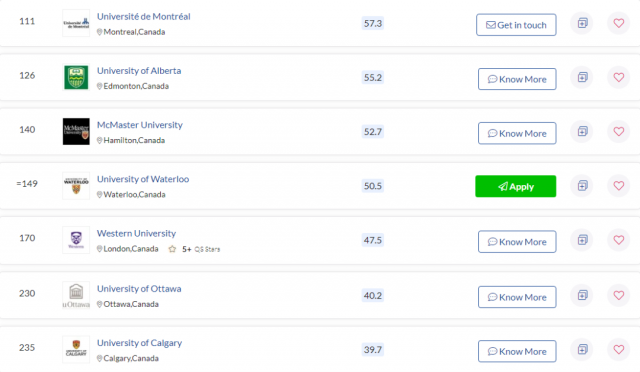Screen dimensions: 640x372
Task: Click compare icon in Western University row
Action: (582, 240)
